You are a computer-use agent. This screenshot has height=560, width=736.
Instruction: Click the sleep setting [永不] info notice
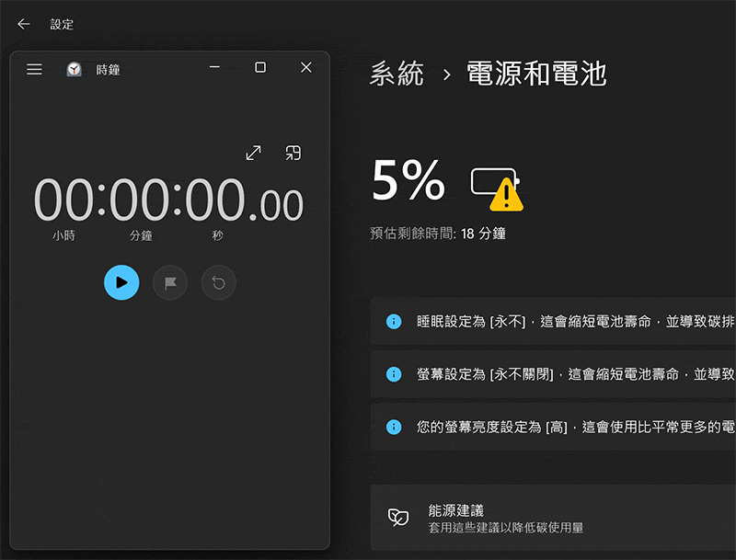(x=554, y=321)
